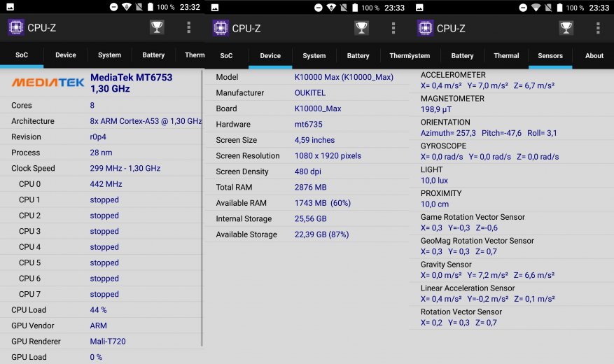Click the Clock Speed value '299 MHz - 1,30 GHz'
Viewport: 614px width, 364px height.
tap(125, 168)
